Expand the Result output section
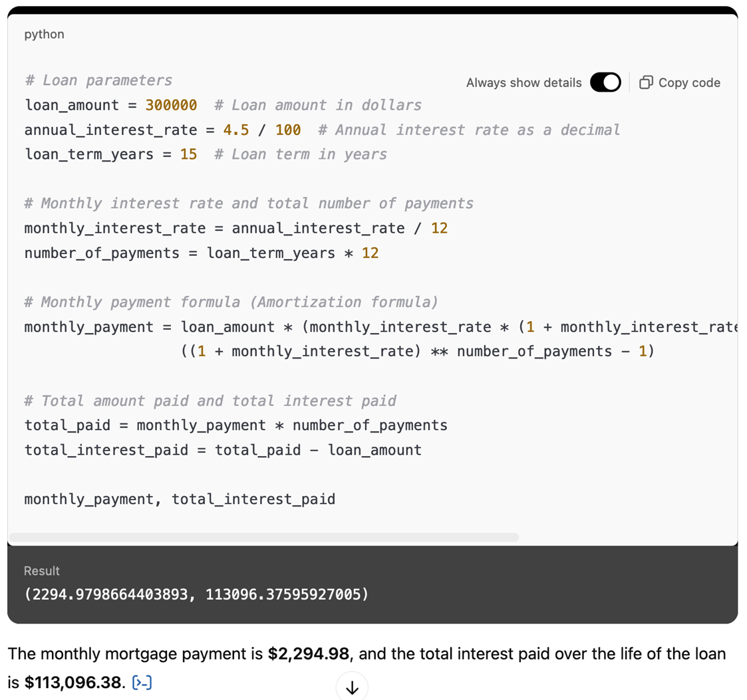The width and height of the screenshot is (747, 700). coord(41,570)
